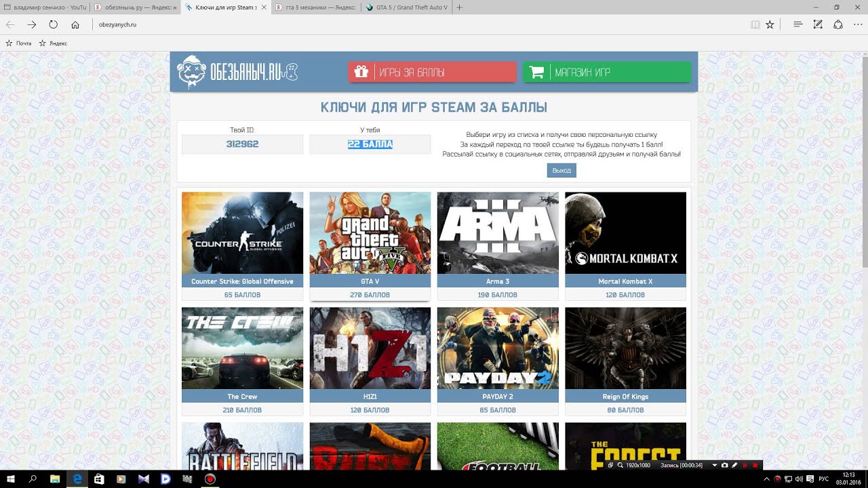Open File Explorer from the taskbar

pos(55,479)
